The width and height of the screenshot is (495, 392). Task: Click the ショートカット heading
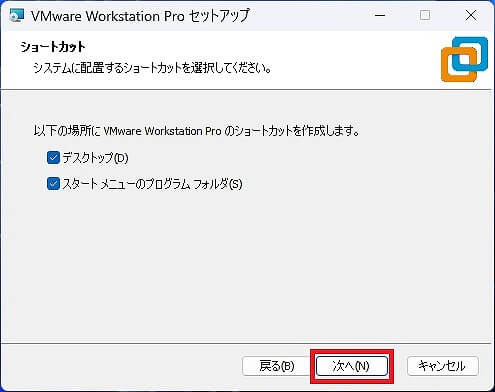click(x=53, y=47)
